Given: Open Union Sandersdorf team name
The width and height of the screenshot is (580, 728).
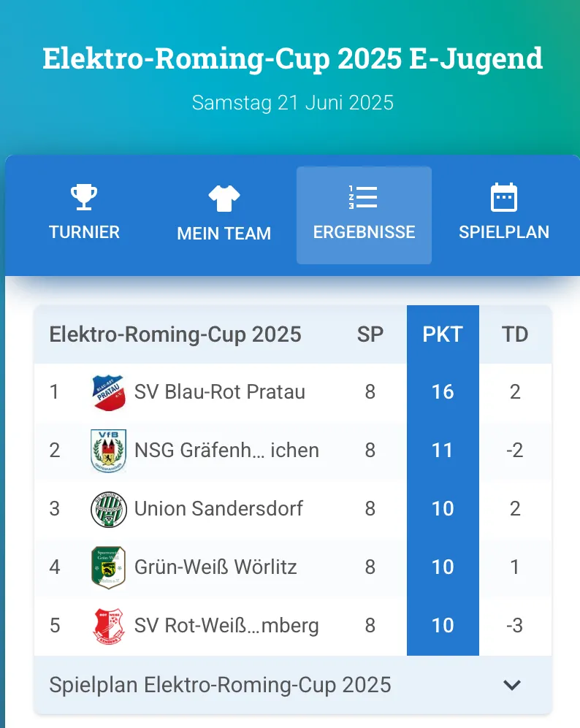Looking at the screenshot, I should click(218, 509).
